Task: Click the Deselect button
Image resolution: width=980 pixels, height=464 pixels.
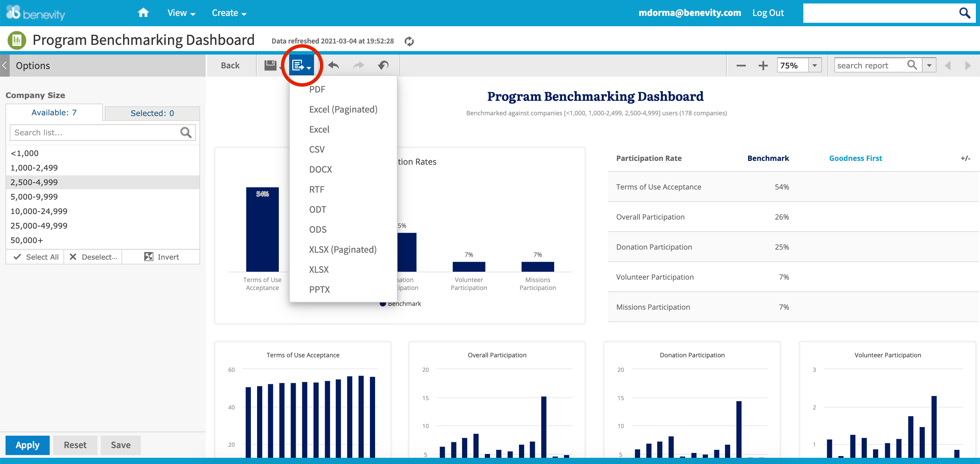Action: [93, 257]
